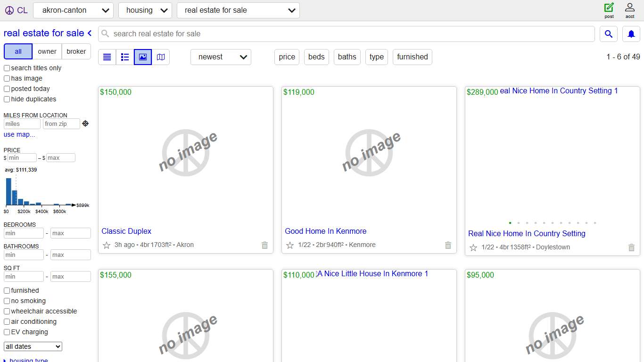Click the use map link
Screen dimensions: 644x362
19,134
